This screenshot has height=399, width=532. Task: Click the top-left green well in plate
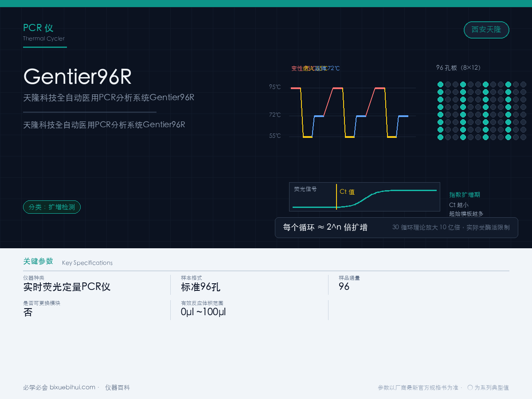(440, 84)
